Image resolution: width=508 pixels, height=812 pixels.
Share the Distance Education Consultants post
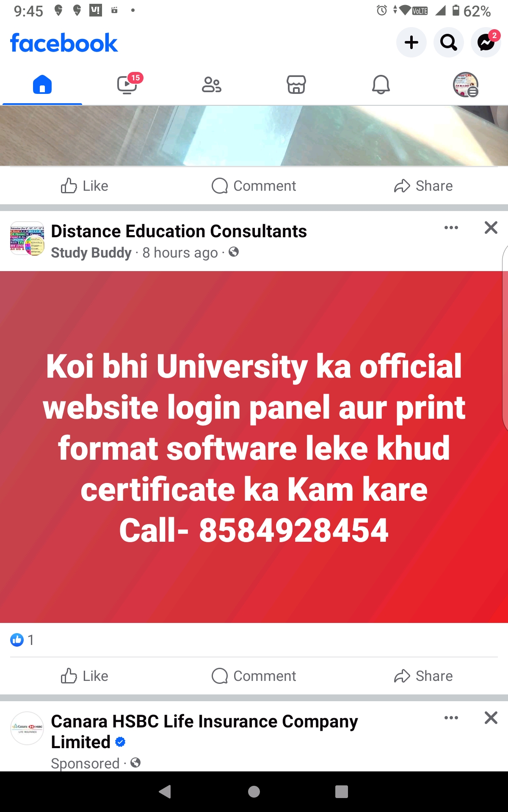(423, 676)
